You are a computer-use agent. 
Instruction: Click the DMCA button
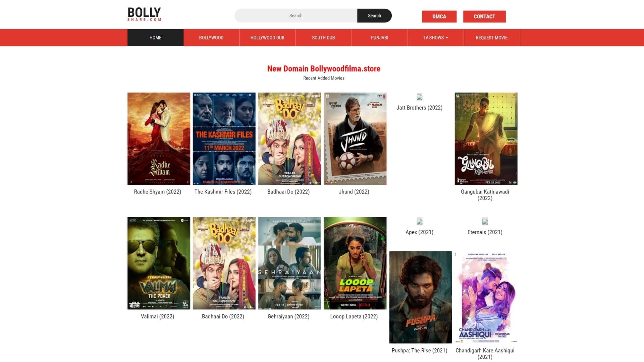(x=439, y=16)
